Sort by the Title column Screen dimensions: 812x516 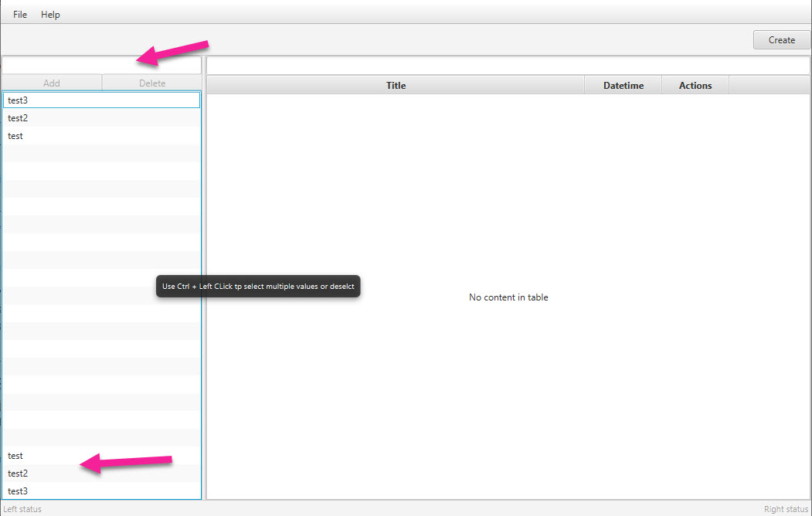tap(396, 85)
